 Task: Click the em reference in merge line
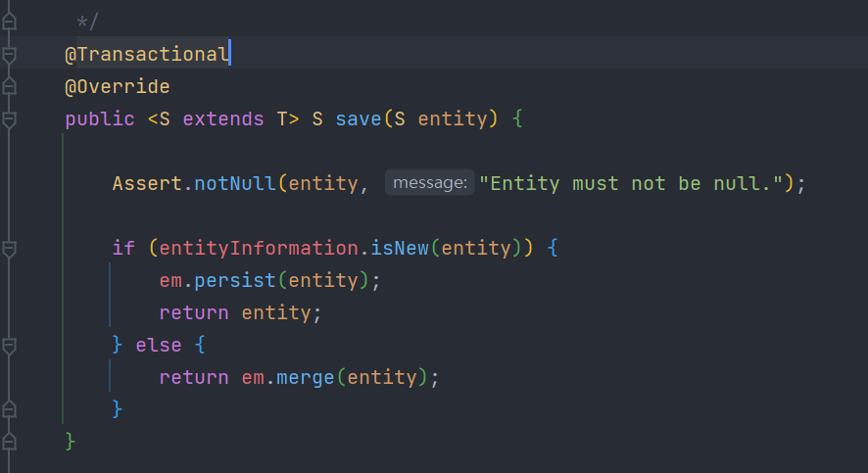coord(253,378)
